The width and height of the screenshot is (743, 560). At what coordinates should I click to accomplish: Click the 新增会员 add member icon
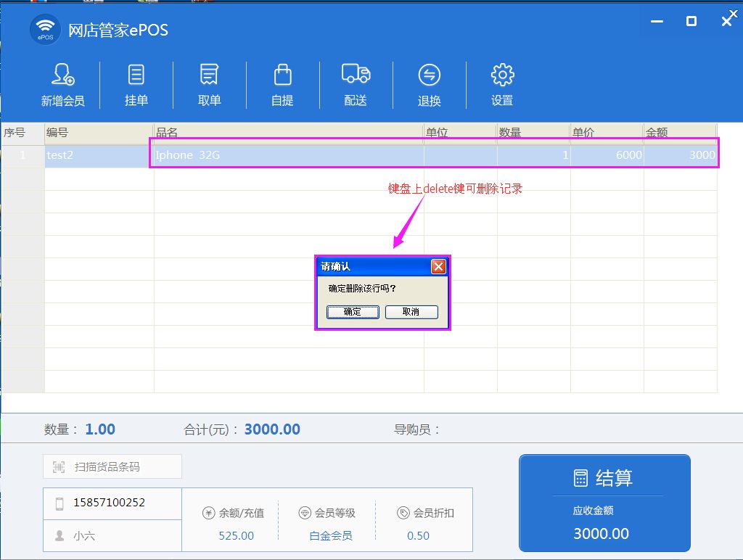click(62, 75)
